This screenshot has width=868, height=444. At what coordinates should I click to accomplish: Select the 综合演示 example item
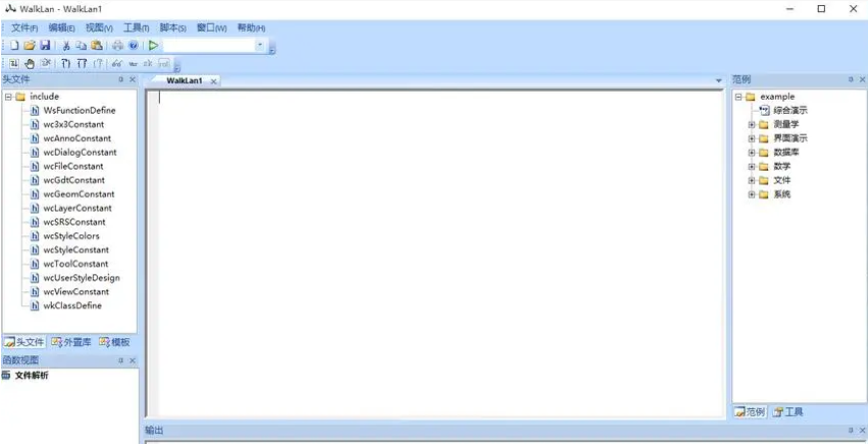click(x=790, y=111)
